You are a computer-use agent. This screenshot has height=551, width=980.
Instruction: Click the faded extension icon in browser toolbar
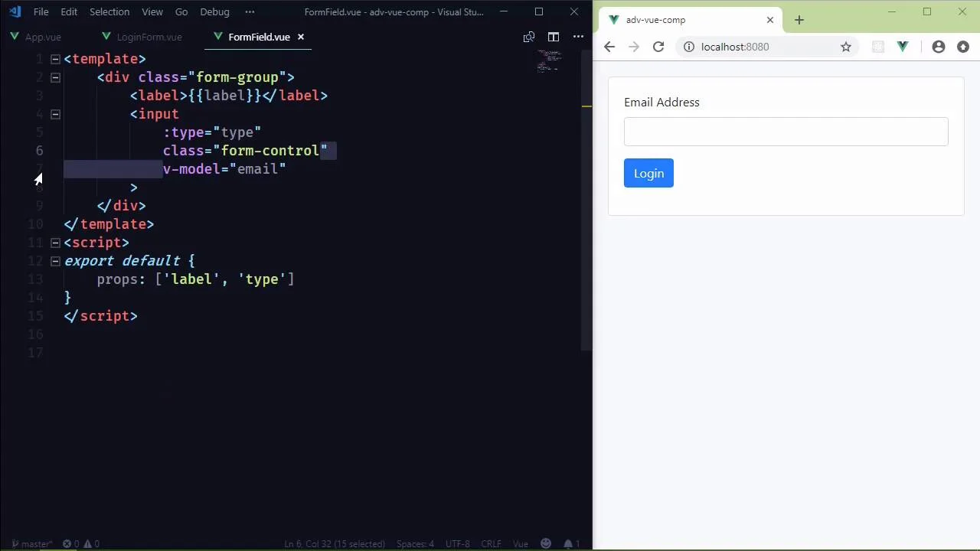[878, 47]
